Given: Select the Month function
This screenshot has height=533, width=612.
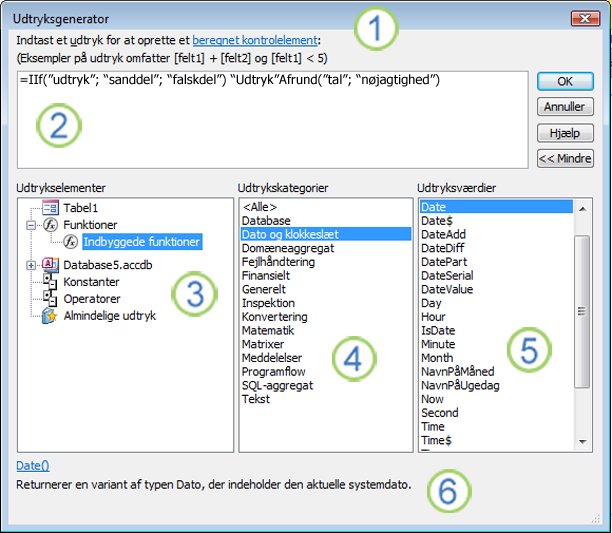Looking at the screenshot, I should pyautogui.click(x=496, y=358).
